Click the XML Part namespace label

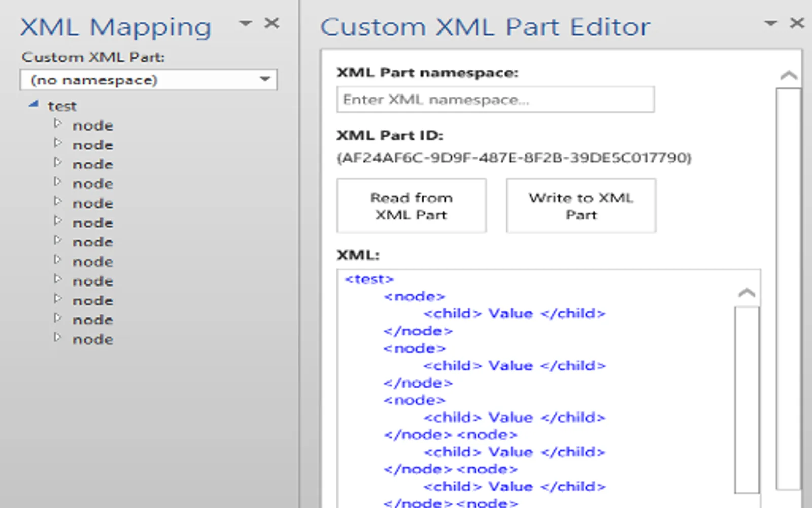pos(427,73)
